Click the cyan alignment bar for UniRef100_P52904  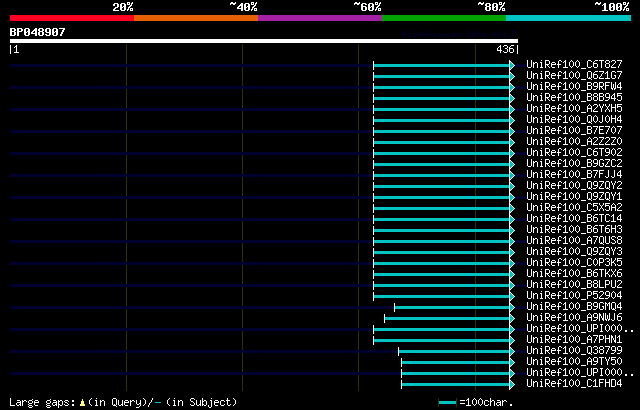442,297
